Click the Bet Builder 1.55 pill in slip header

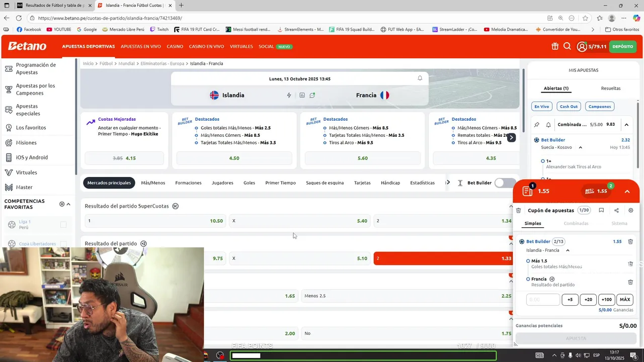[x=597, y=191]
